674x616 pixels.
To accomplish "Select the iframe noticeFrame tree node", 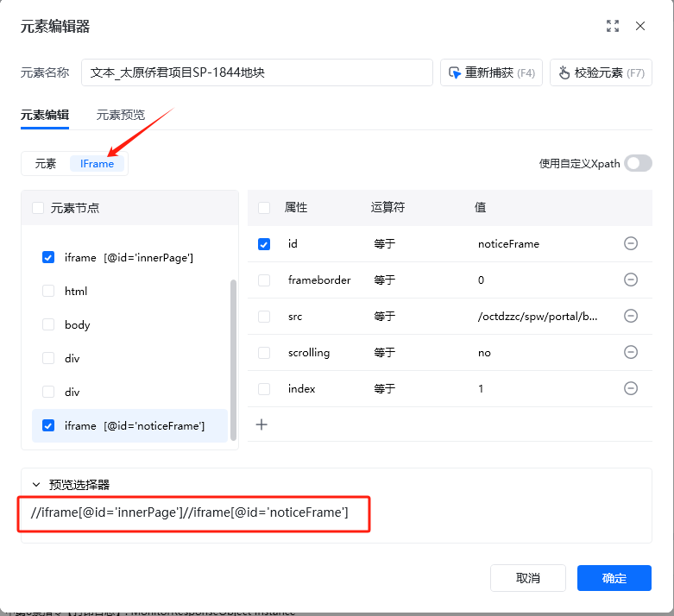I will pyautogui.click(x=129, y=425).
